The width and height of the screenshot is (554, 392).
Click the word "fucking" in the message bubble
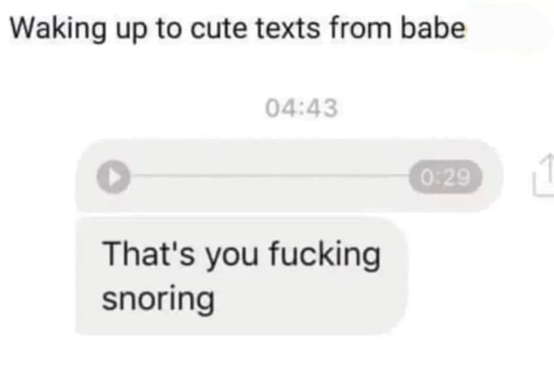[x=325, y=255]
